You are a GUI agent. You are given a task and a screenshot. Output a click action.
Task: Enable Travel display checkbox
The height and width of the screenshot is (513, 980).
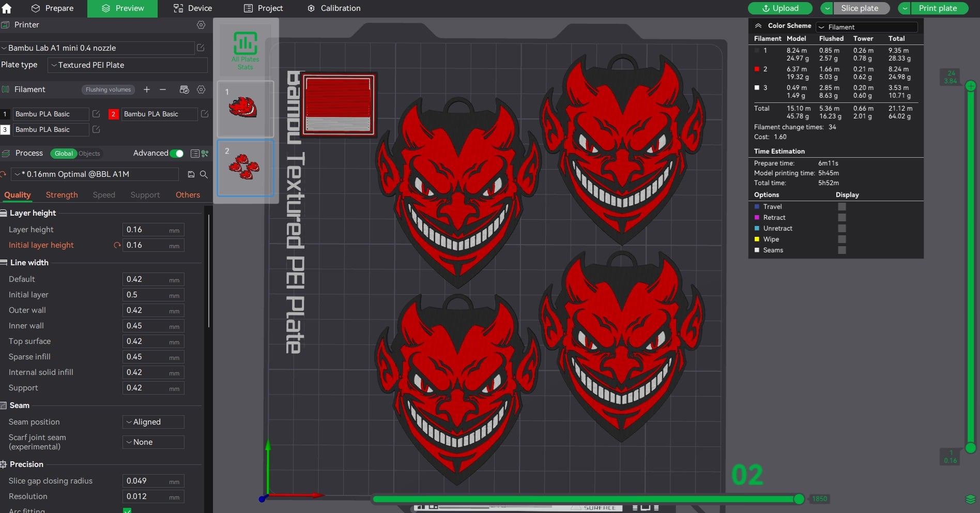pos(842,206)
